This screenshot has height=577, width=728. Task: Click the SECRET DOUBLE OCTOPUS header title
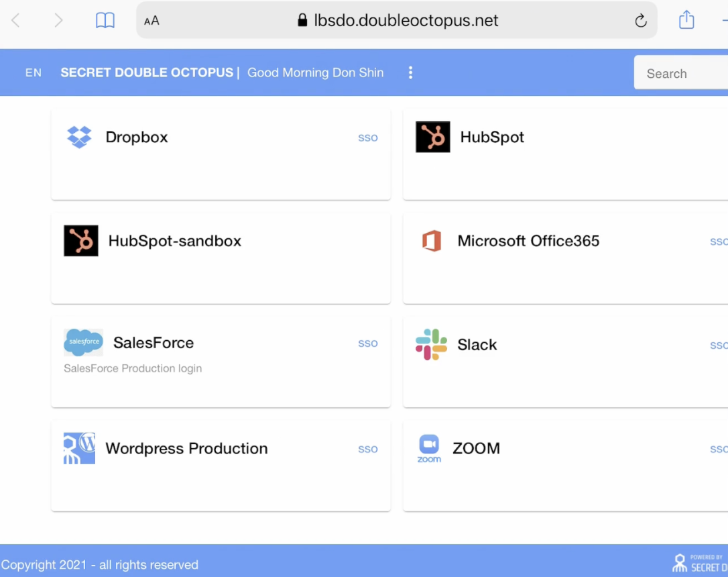pyautogui.click(x=147, y=72)
